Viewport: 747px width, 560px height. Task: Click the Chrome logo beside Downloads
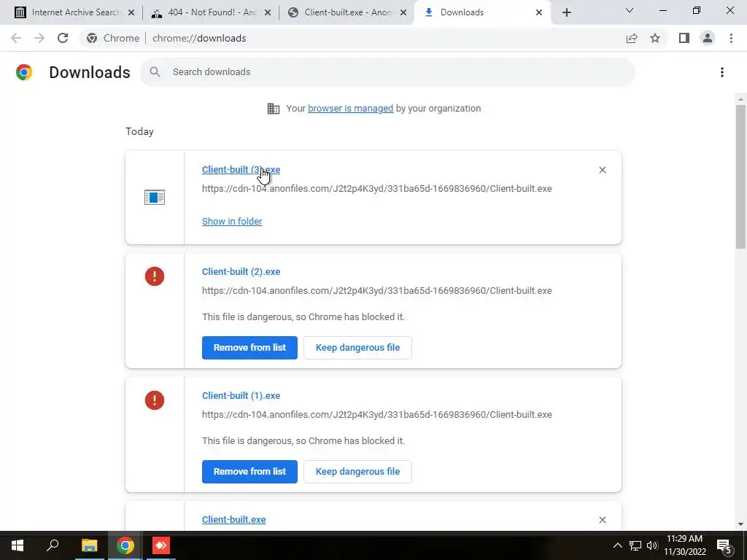[24, 72]
